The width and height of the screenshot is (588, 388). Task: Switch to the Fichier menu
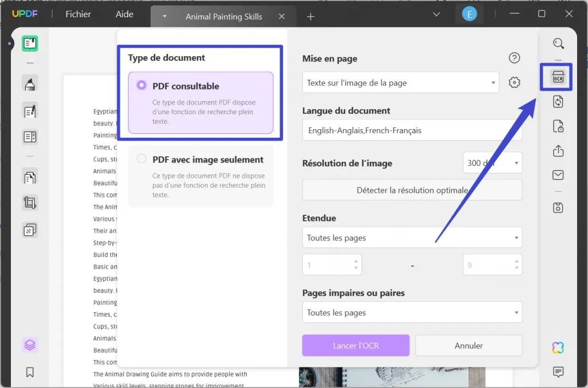[78, 14]
